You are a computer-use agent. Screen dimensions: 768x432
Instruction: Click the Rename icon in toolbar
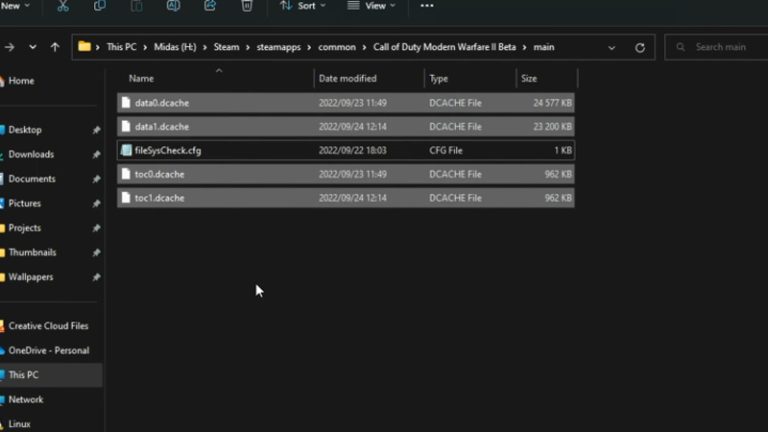pos(173,6)
